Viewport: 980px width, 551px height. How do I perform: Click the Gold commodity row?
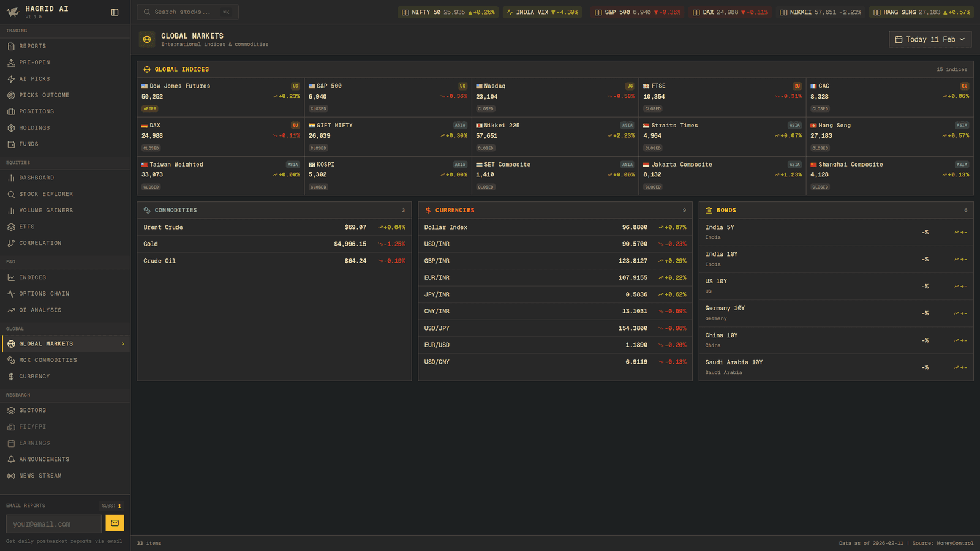[x=274, y=244]
